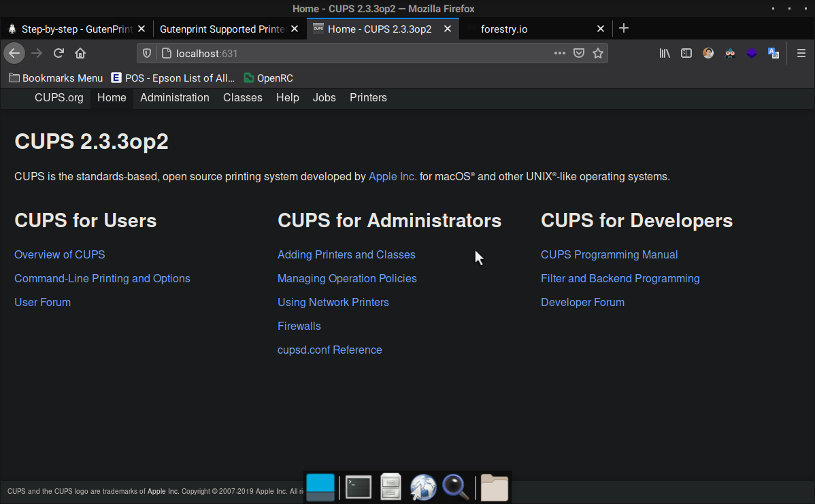Open Command-Line Printing and Options
This screenshot has width=815, height=504.
pyautogui.click(x=103, y=278)
